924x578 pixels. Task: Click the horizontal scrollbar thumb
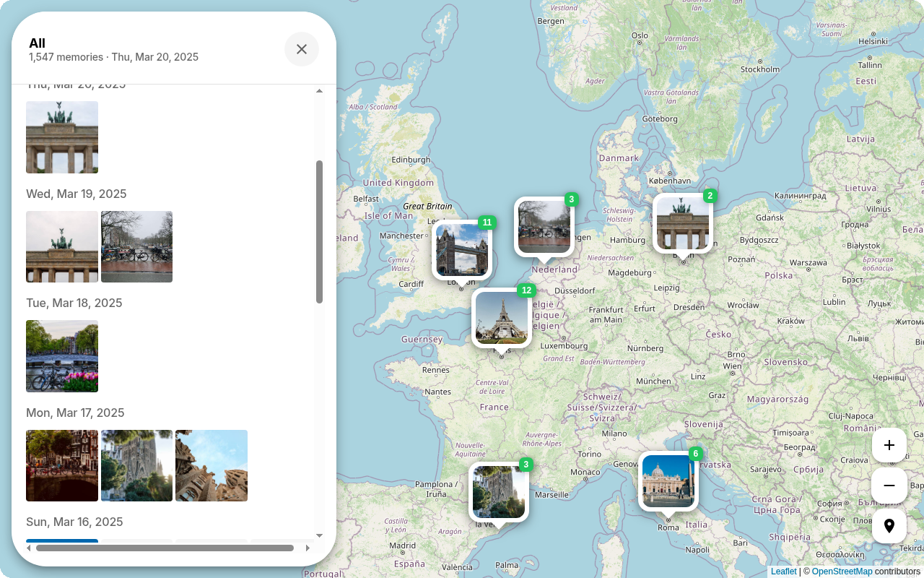click(x=165, y=548)
